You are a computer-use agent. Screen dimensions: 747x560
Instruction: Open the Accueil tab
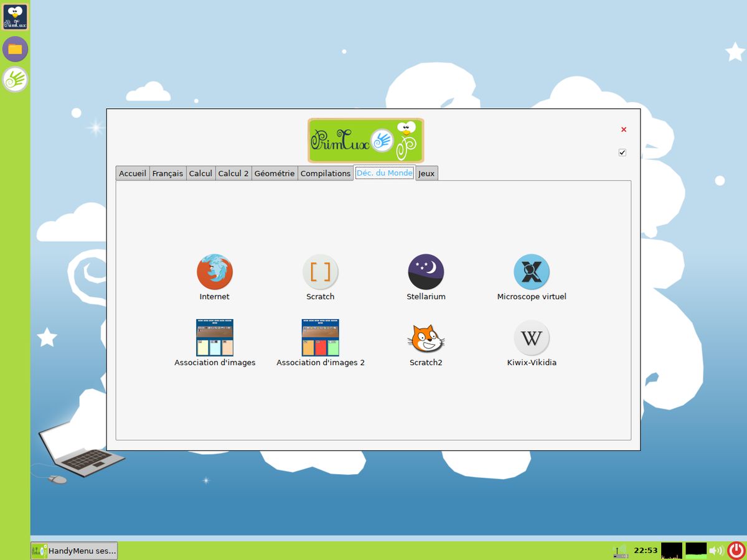point(132,173)
